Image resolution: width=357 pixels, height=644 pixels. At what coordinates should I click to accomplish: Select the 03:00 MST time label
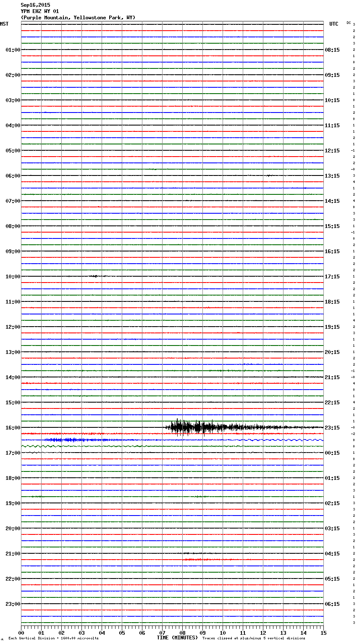(13, 100)
